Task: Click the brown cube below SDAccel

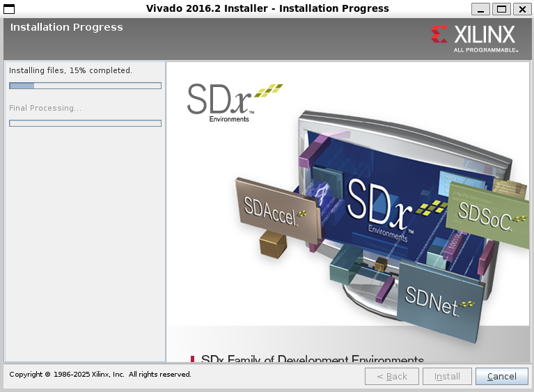Action: pyautogui.click(x=272, y=245)
